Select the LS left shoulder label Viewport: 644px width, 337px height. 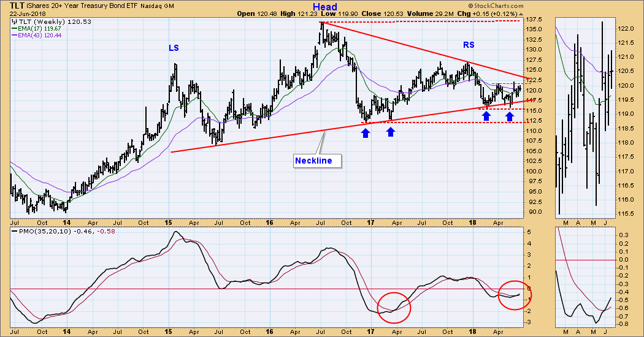(x=175, y=47)
